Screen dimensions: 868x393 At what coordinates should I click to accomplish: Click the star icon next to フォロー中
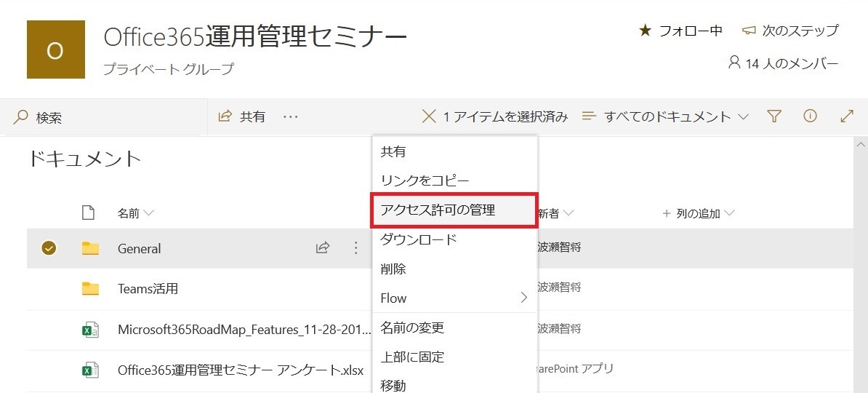(645, 31)
